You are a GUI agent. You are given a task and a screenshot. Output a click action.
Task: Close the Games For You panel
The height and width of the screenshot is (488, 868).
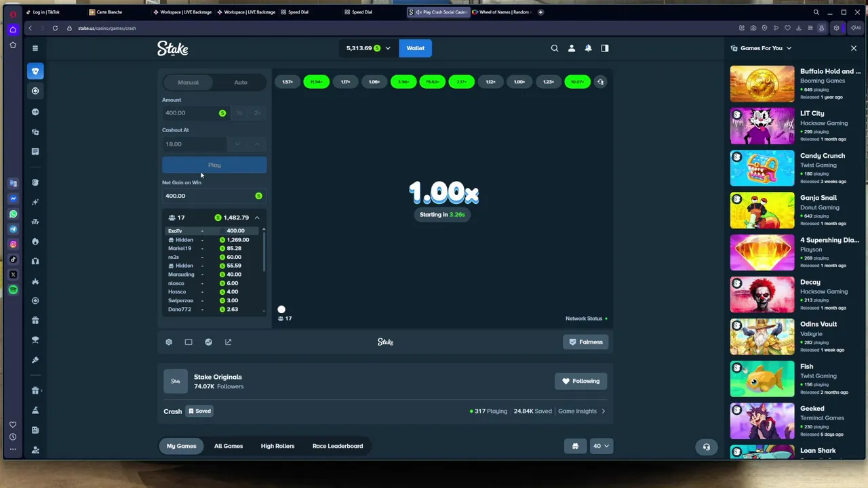[854, 48]
